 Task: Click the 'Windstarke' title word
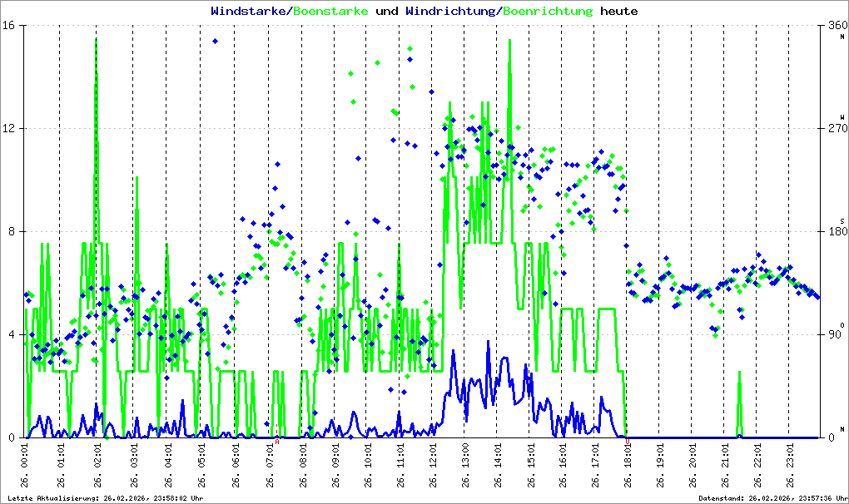coord(247,11)
